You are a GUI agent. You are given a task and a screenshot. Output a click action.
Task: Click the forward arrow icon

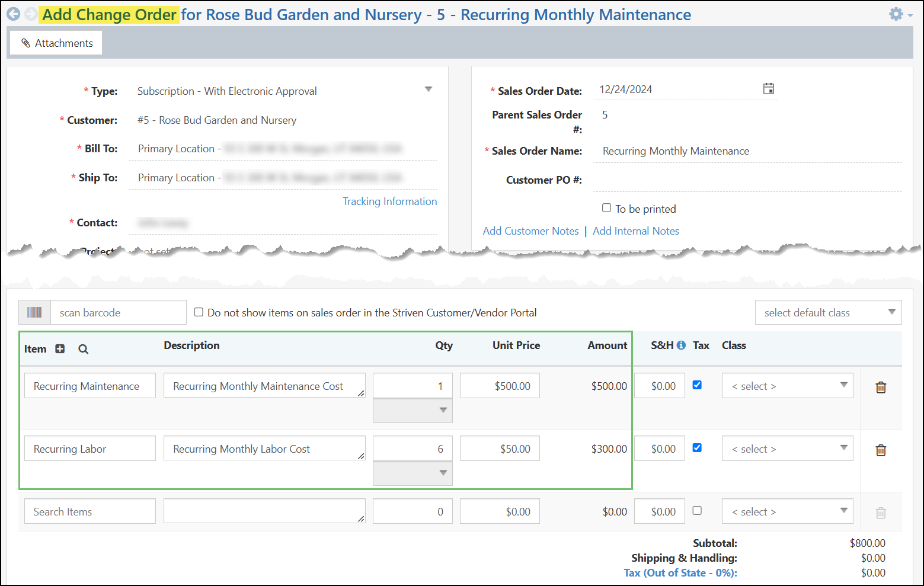point(31,14)
